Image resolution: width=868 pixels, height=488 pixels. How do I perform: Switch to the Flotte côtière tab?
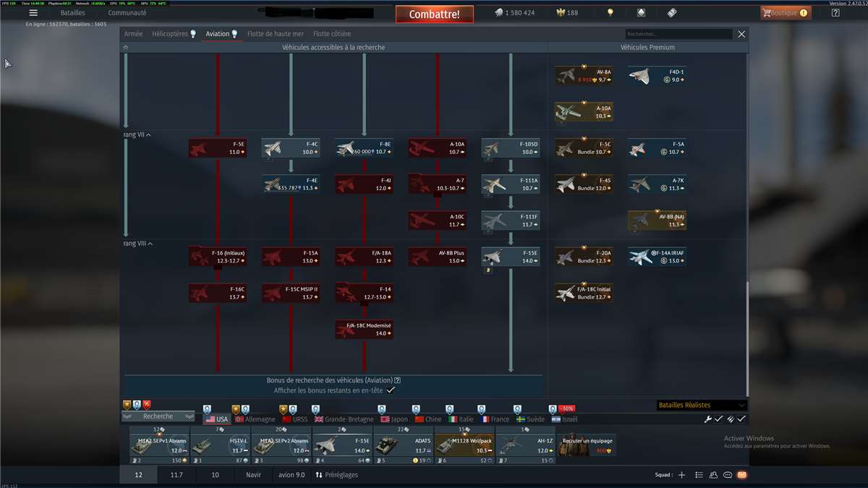tap(331, 34)
